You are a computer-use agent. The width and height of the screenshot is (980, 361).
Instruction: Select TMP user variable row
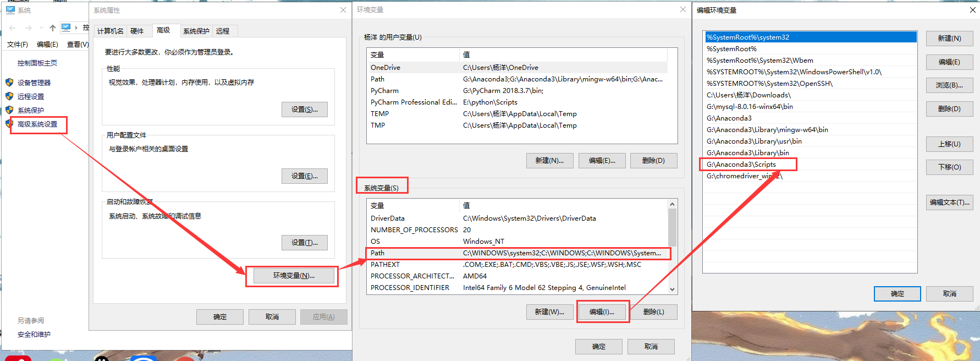coord(517,125)
